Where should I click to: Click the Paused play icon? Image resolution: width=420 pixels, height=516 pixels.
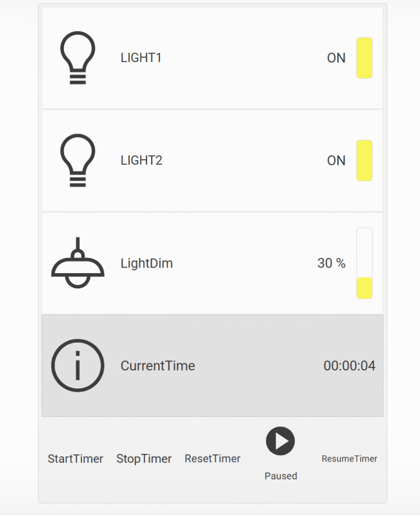280,441
